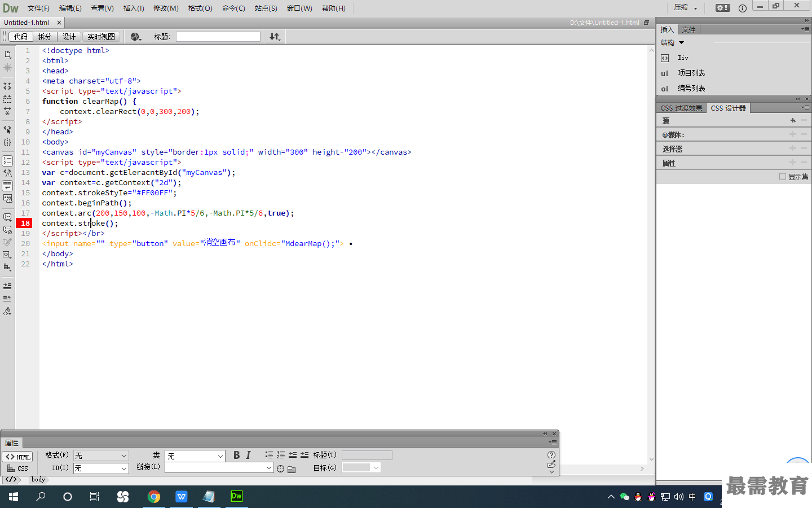Click the Apply Comment icon

(x=8, y=217)
